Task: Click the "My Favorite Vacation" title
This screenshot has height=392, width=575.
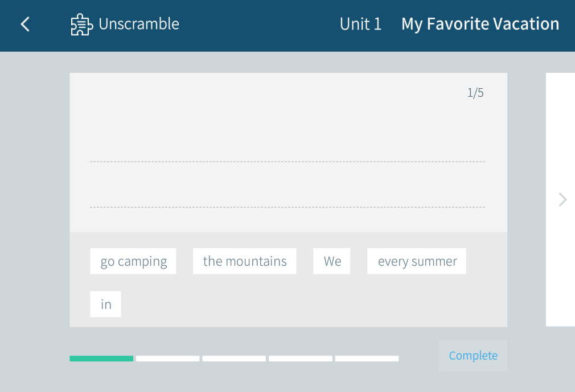Action: [x=480, y=24]
